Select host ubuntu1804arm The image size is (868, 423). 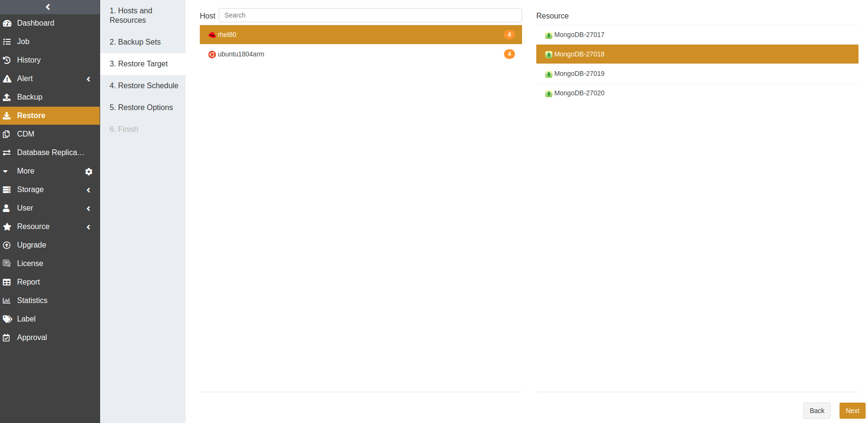[361, 54]
